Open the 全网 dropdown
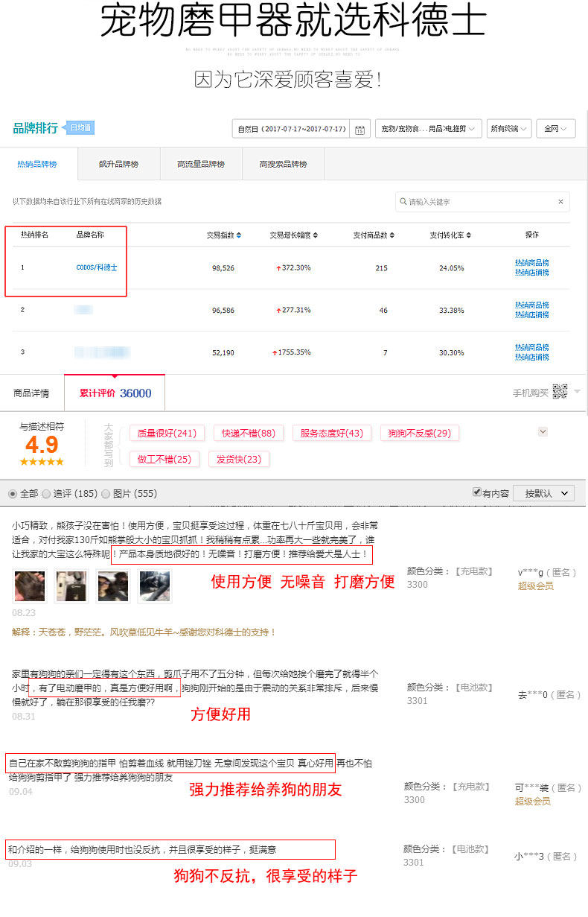The width and height of the screenshot is (588, 917). tap(557, 129)
